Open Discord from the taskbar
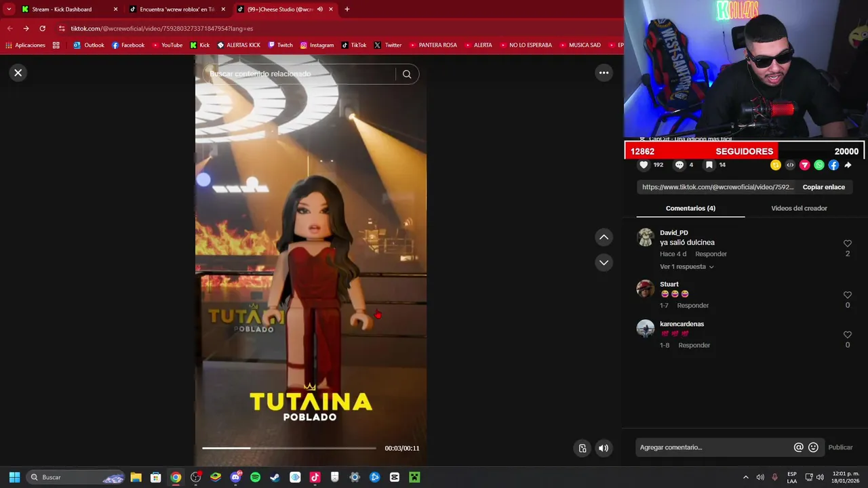Viewport: 868px width, 488px height. click(235, 477)
